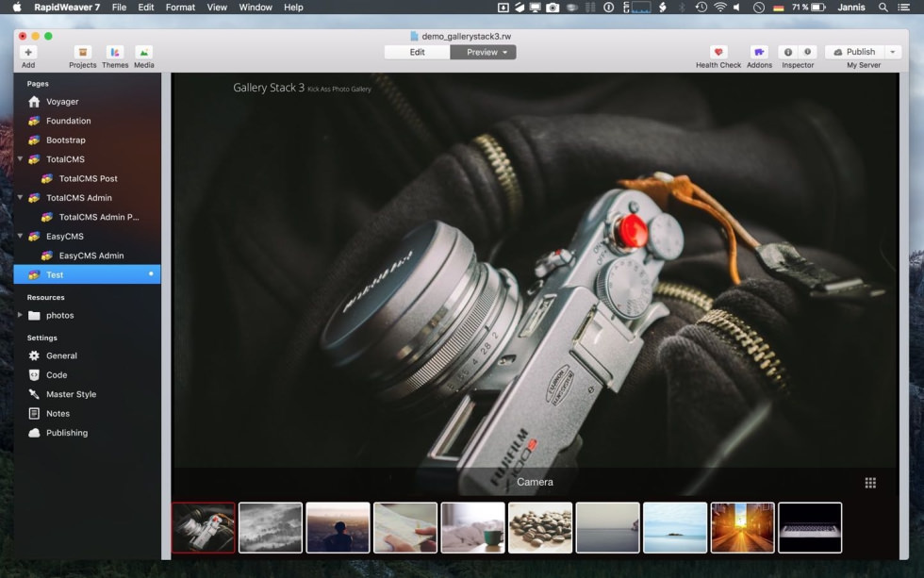Open the Apple menu
924x578 pixels.
(17, 7)
